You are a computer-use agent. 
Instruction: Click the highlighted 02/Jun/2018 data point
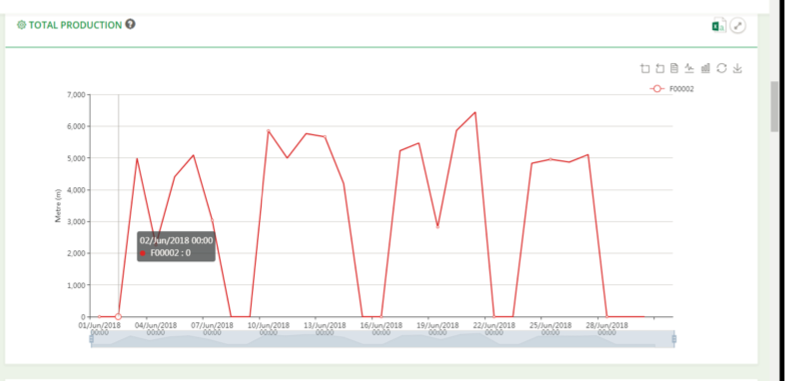coord(118,316)
